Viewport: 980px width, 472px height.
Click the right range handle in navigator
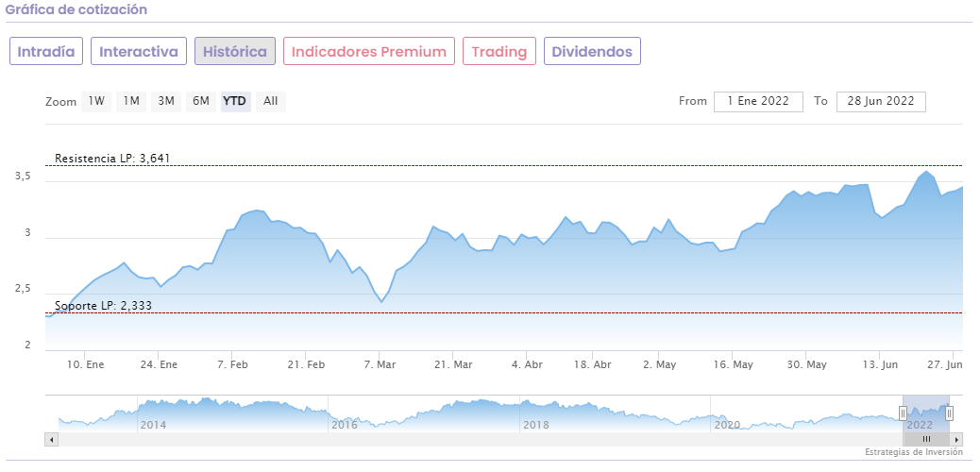click(950, 413)
